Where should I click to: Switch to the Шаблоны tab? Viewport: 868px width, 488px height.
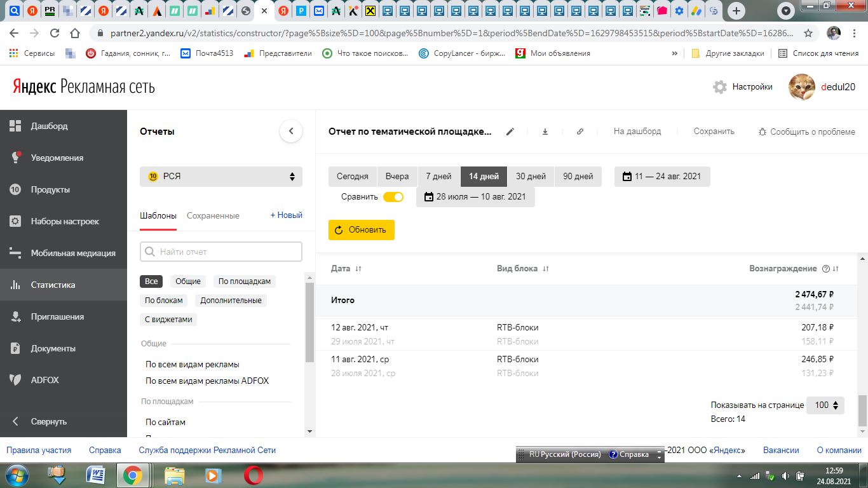point(158,215)
